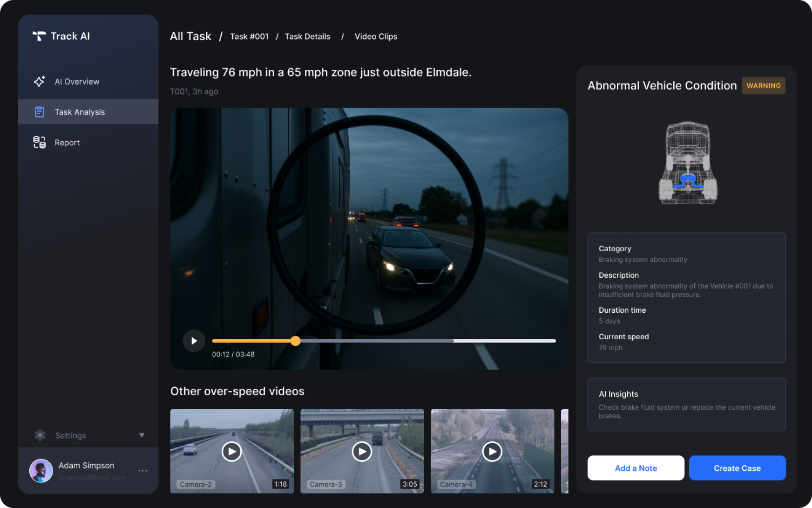Click the WARNING badge
The width and height of the screenshot is (812, 508).
[764, 86]
